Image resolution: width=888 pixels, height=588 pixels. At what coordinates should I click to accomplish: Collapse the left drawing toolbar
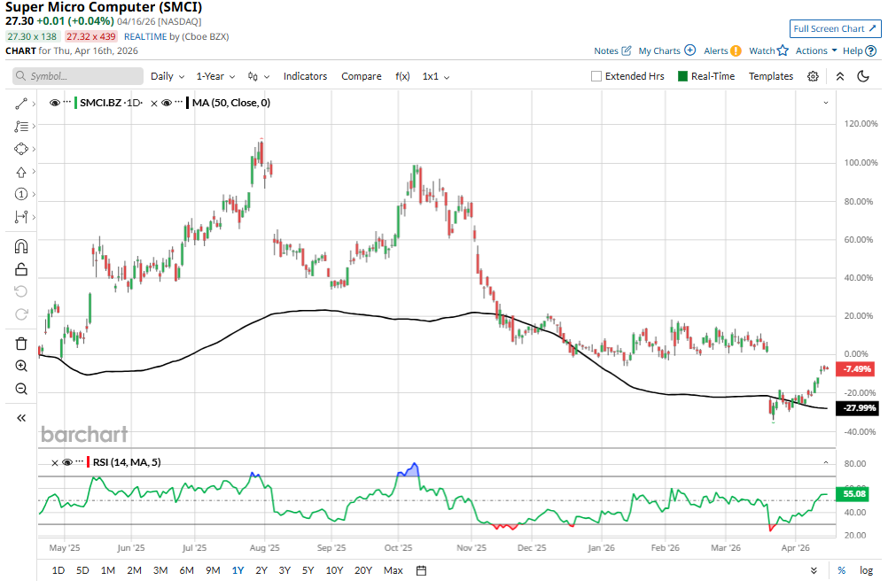[21, 418]
